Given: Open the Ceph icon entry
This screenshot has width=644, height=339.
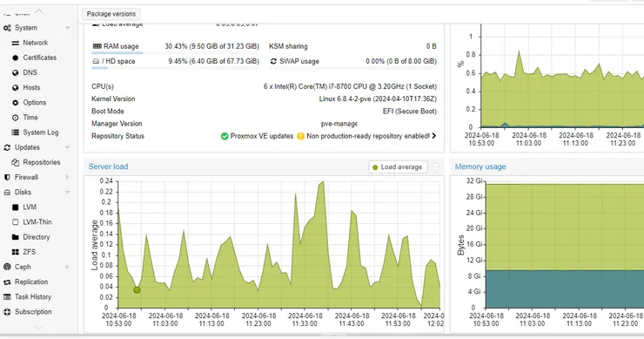Looking at the screenshot, I should [x=7, y=267].
